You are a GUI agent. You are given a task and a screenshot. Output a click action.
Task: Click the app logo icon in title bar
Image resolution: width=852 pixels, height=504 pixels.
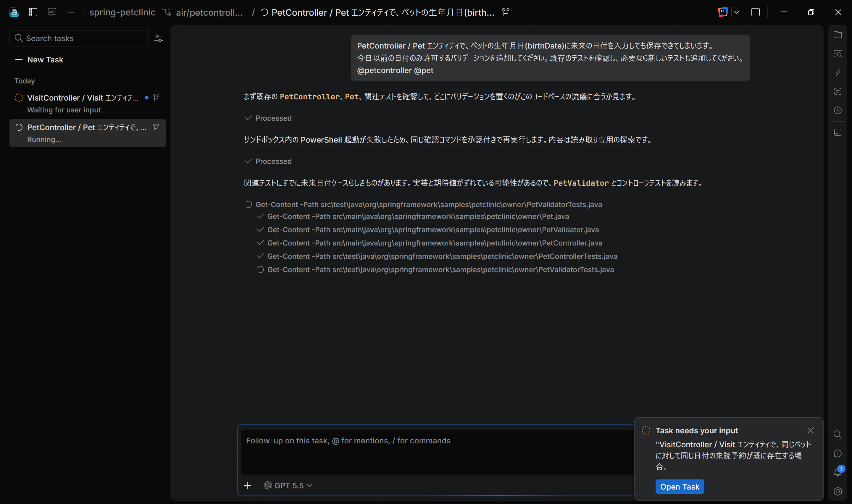(x=14, y=12)
